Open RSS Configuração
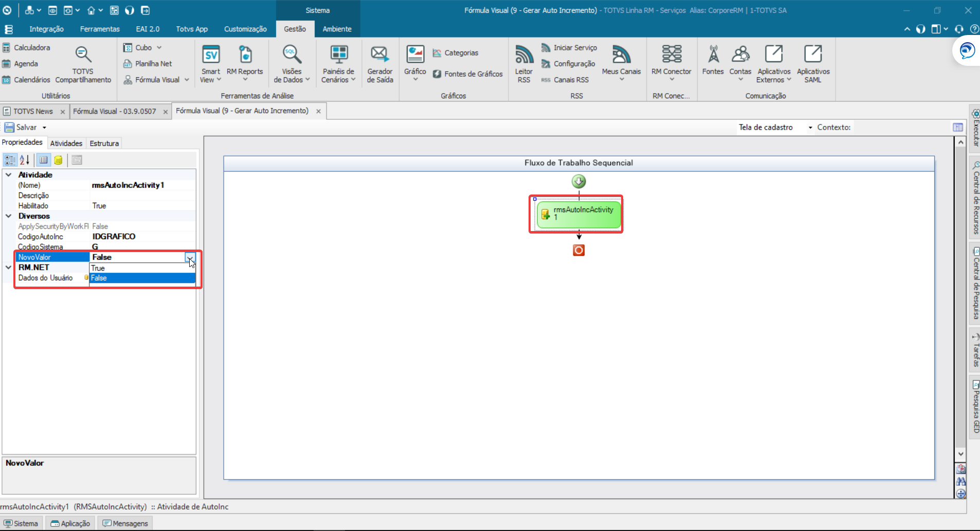The image size is (980, 531). 568,64
